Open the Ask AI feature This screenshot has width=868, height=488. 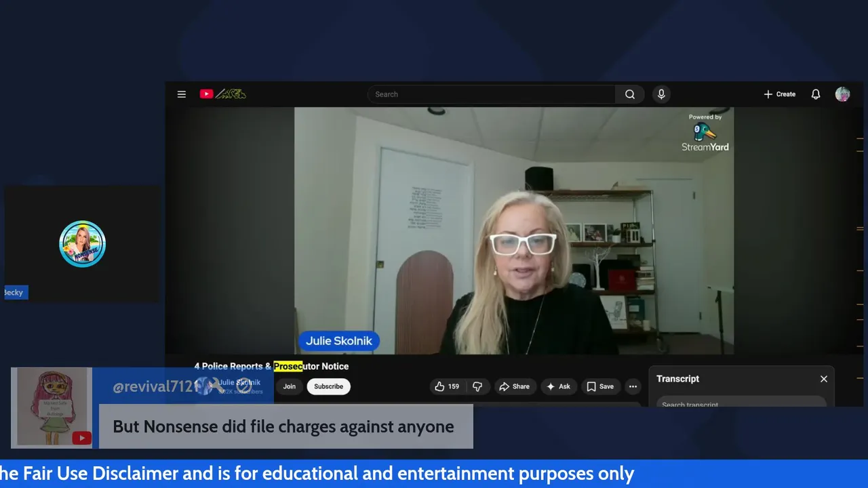(x=559, y=386)
